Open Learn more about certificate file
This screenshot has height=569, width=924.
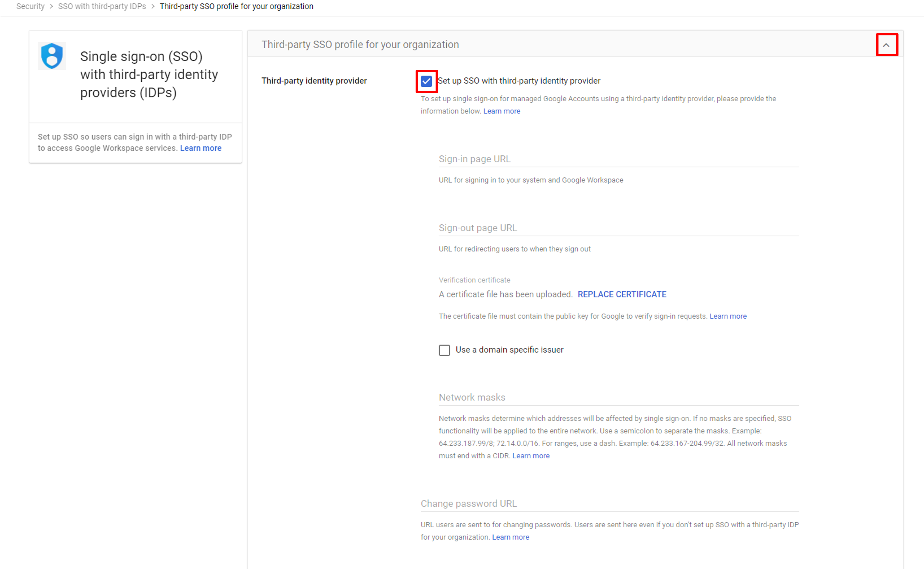tap(728, 316)
